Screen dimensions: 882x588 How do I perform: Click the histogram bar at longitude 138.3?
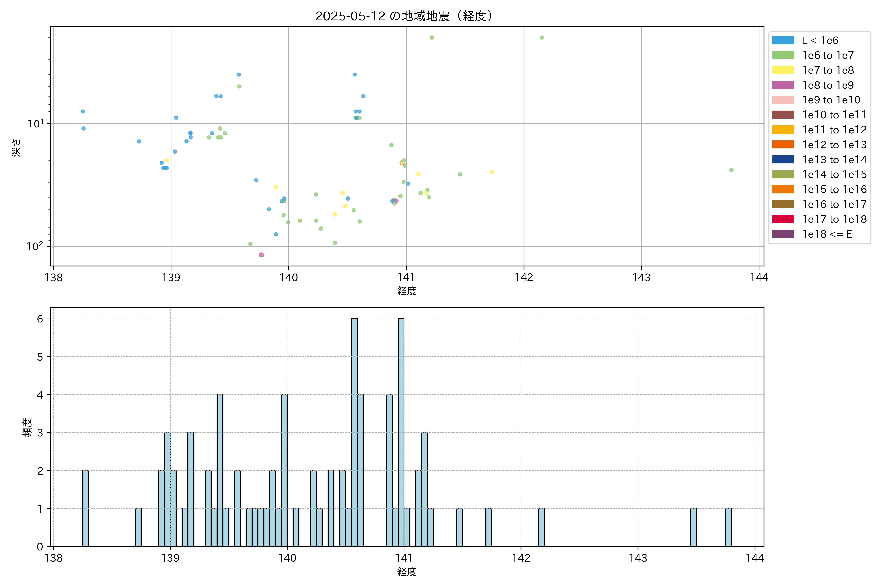(x=86, y=508)
